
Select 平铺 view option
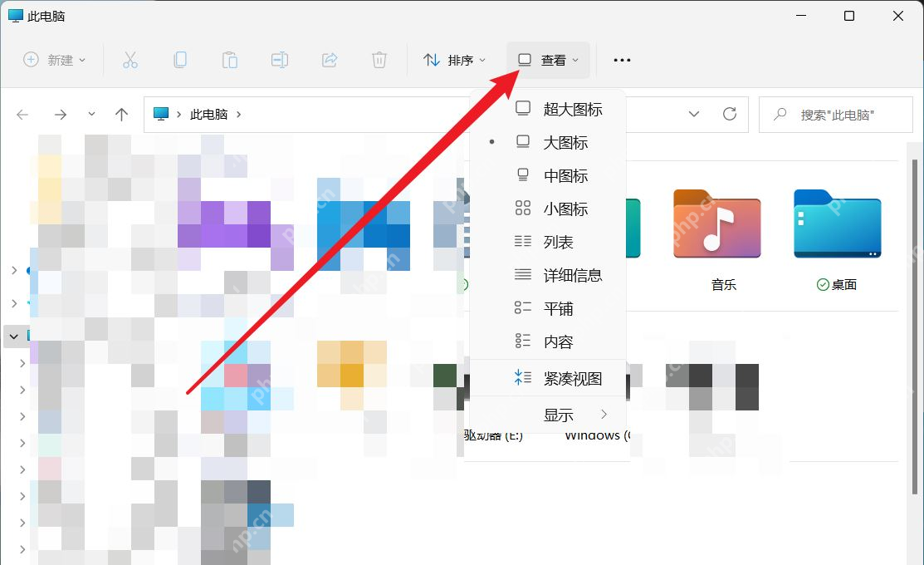pos(547,308)
